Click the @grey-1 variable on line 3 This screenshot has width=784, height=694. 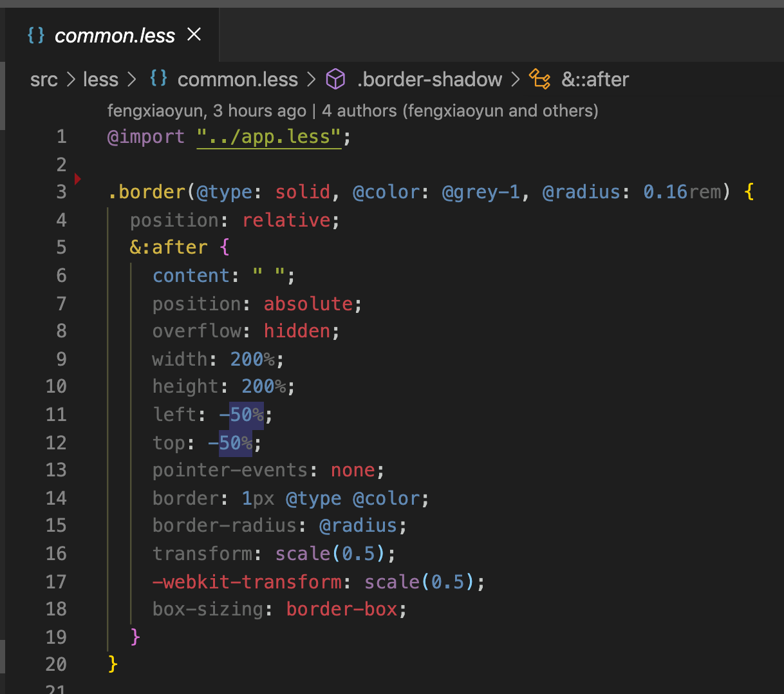point(481,192)
